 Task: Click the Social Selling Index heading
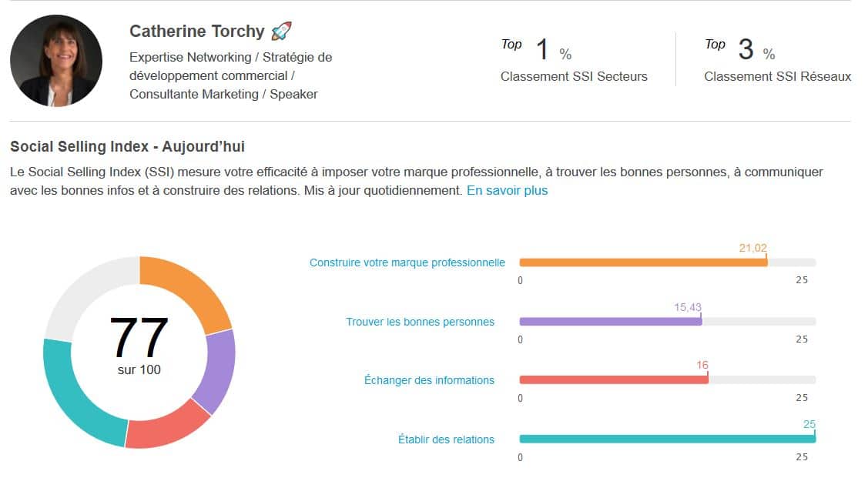click(127, 146)
